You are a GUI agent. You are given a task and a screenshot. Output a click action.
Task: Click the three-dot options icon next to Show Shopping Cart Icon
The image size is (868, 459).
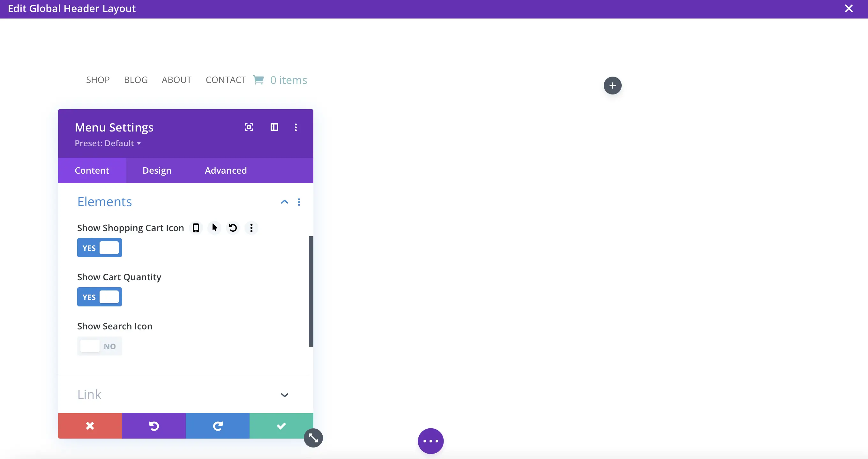pyautogui.click(x=251, y=228)
